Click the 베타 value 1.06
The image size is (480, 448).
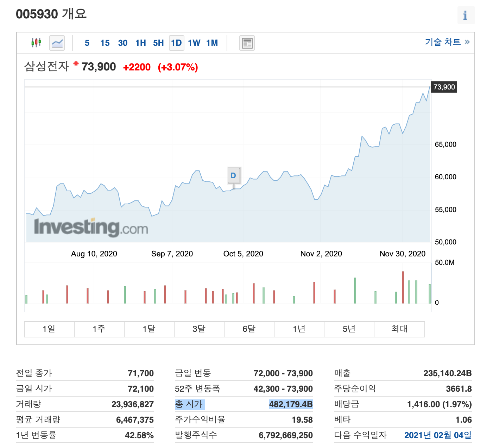click(463, 420)
